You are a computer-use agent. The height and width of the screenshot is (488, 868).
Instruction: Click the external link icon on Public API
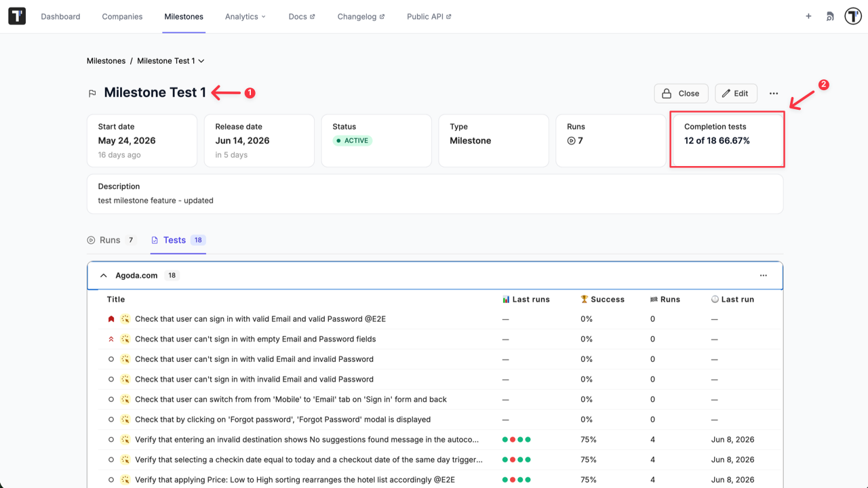(449, 17)
